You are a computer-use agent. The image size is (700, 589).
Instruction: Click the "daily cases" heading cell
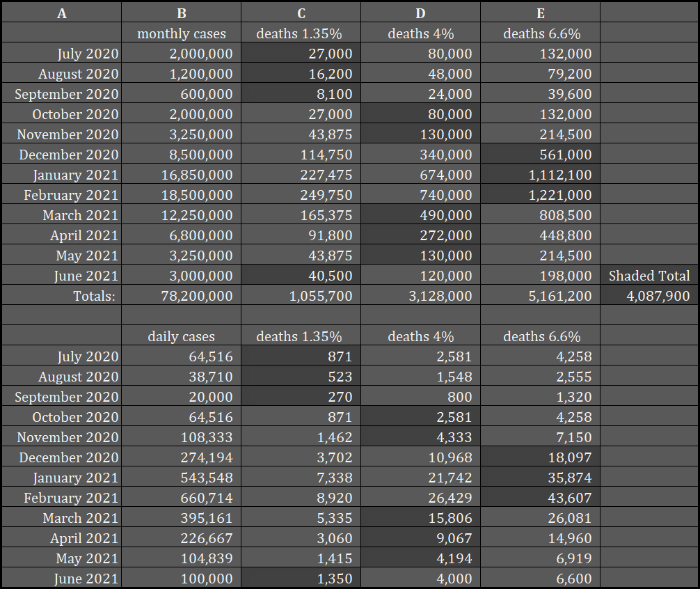(182, 336)
